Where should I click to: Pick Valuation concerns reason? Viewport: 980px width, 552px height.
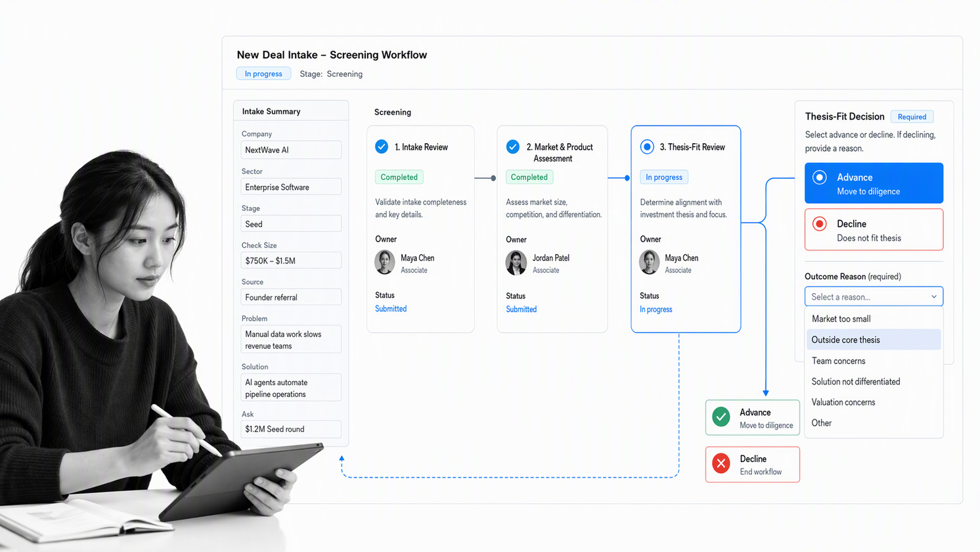[874, 402]
